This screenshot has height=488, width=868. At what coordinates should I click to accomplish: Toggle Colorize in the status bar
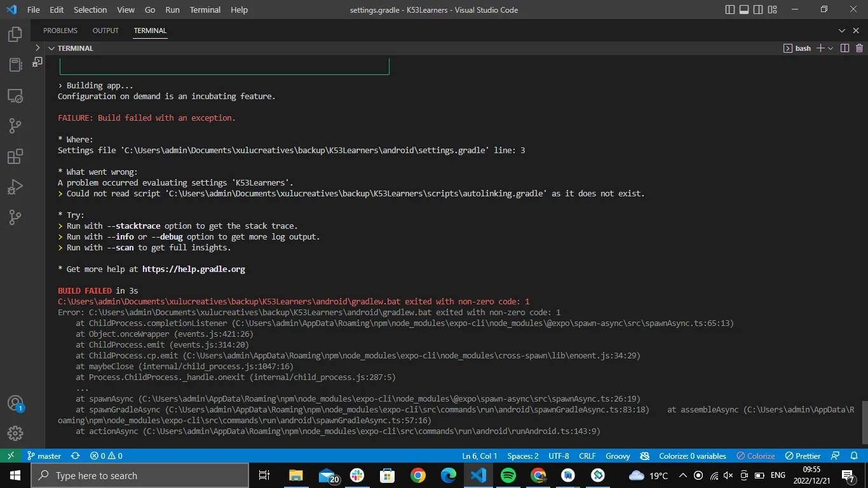[x=756, y=456]
